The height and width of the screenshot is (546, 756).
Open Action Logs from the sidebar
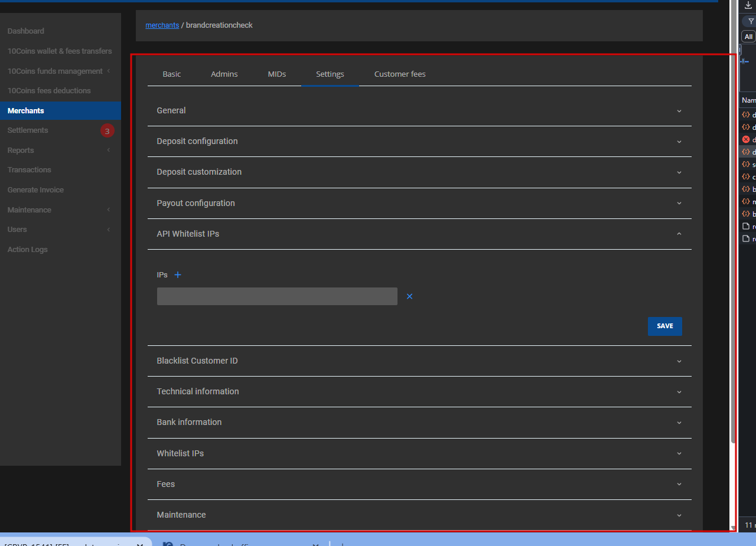click(x=28, y=250)
